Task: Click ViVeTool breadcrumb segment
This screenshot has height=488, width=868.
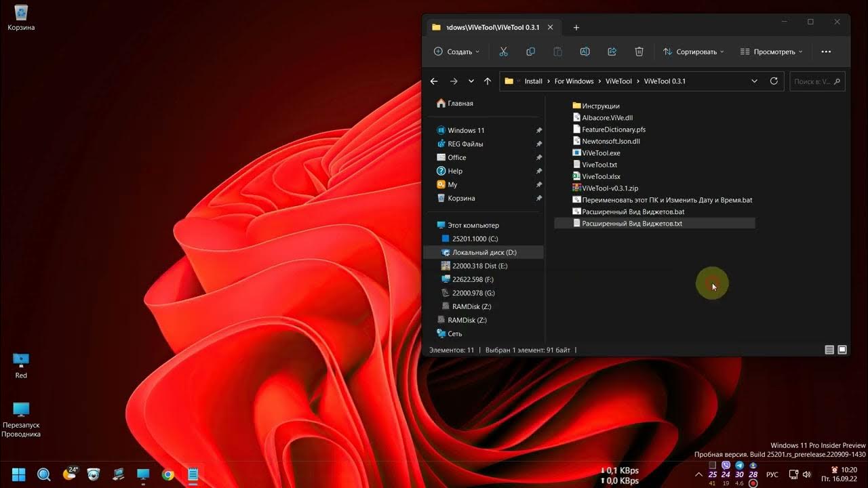Action: point(618,81)
